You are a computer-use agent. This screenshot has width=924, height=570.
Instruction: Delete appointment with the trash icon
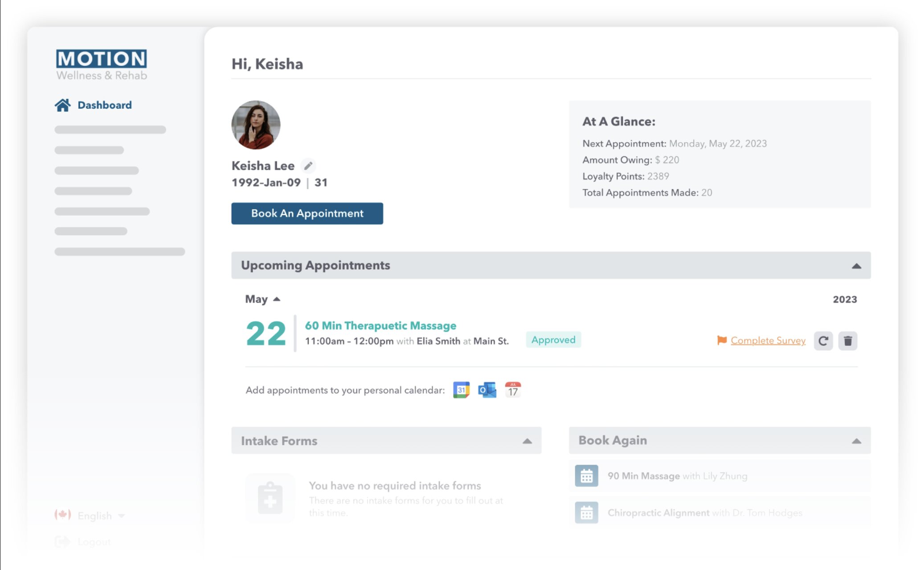coord(847,341)
